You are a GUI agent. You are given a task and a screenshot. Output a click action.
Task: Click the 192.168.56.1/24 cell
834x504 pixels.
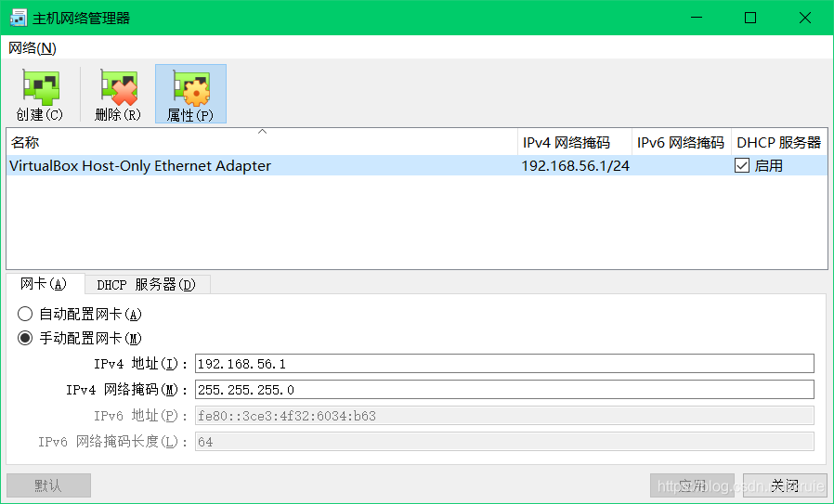tap(575, 166)
